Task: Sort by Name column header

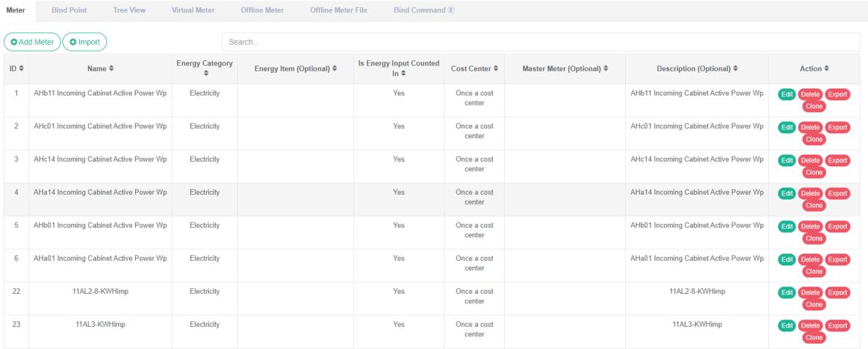Action: point(100,69)
